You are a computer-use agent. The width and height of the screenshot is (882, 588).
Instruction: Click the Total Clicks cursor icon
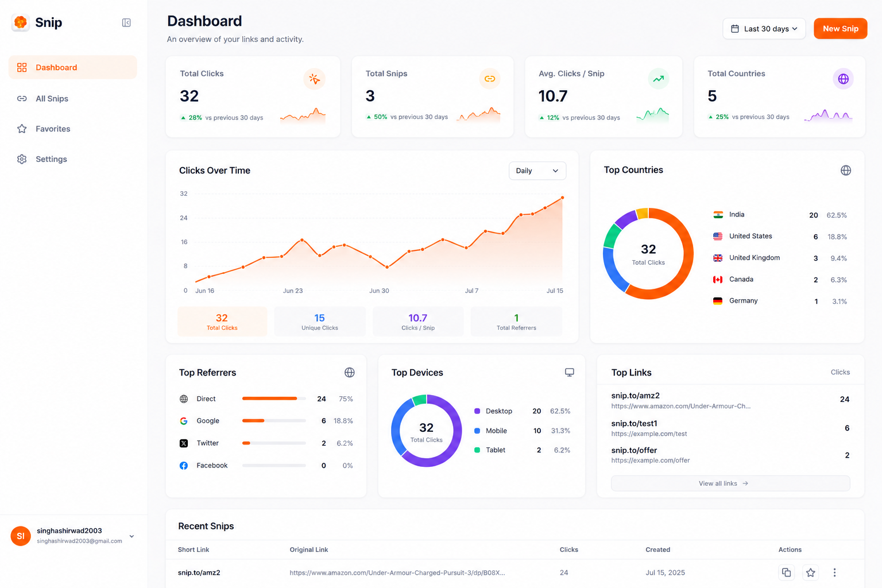click(x=314, y=79)
